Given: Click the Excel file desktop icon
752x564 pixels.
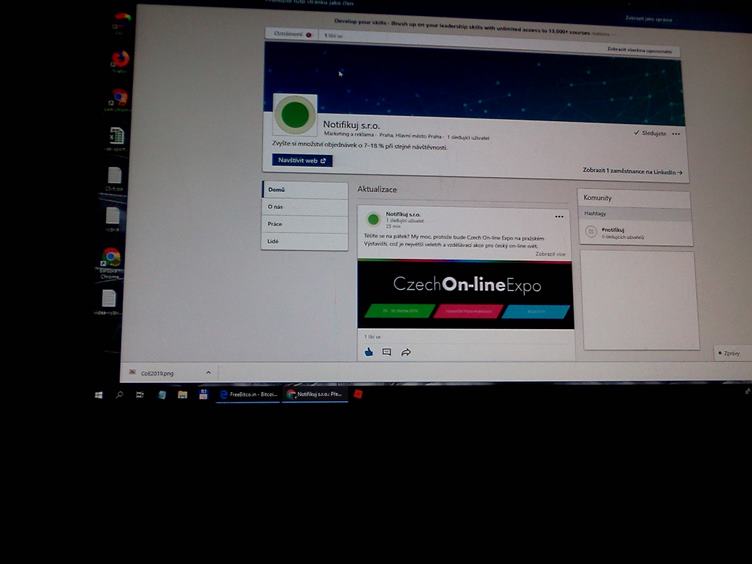Looking at the screenshot, I should pos(117,138).
